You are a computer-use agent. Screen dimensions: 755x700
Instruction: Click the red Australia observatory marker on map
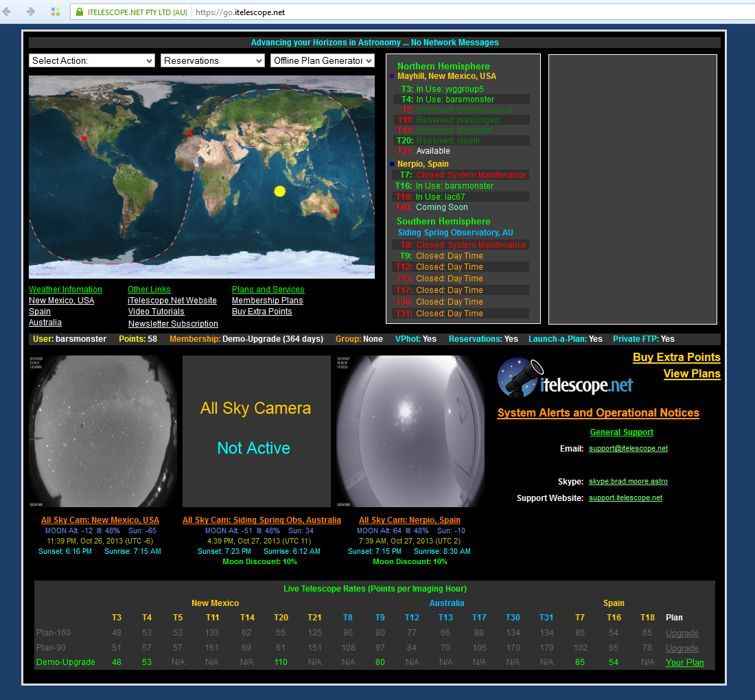click(x=335, y=211)
